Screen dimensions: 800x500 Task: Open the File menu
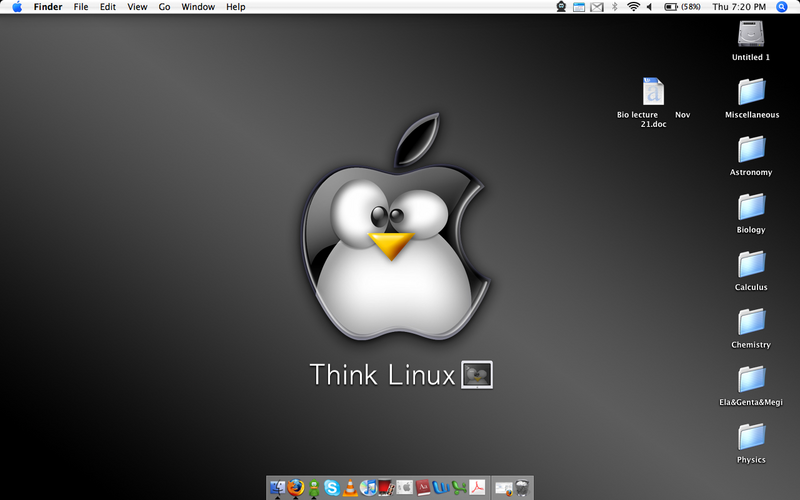(81, 7)
